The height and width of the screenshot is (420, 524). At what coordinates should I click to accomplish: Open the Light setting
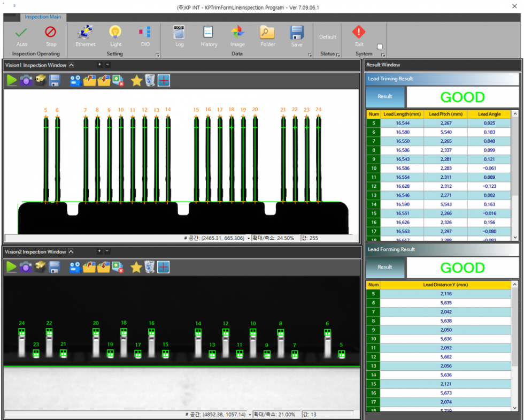coord(115,36)
